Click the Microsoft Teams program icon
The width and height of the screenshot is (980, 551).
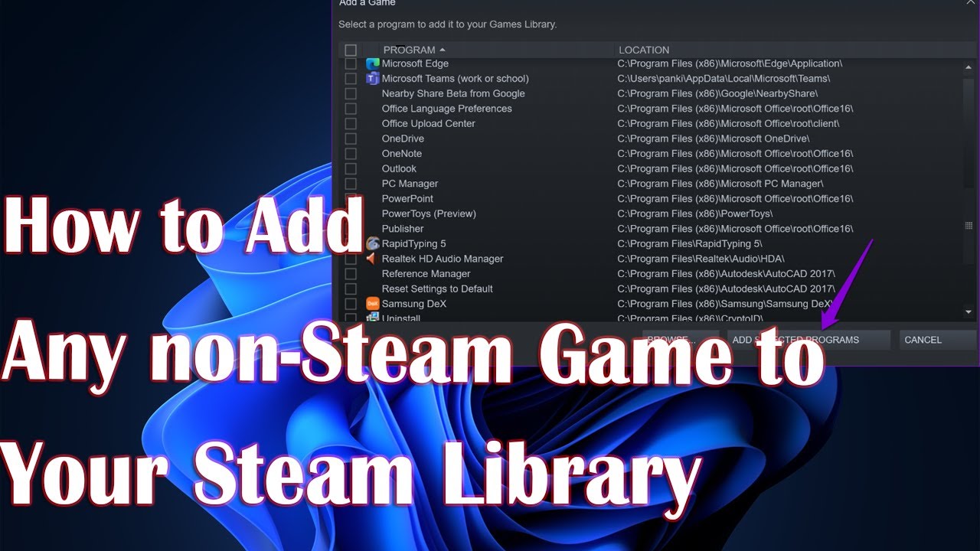tap(373, 79)
